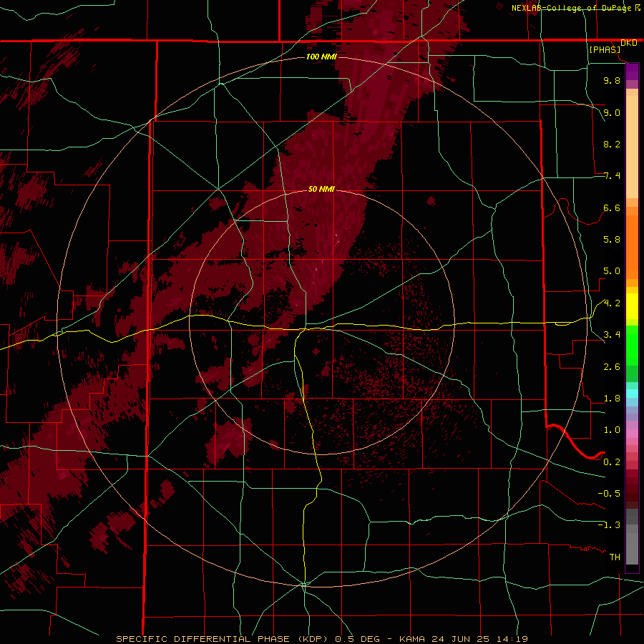This screenshot has height=644, width=644.
Task: Click the NEXLAB-College of DuPage credit text
Action: (572, 8)
